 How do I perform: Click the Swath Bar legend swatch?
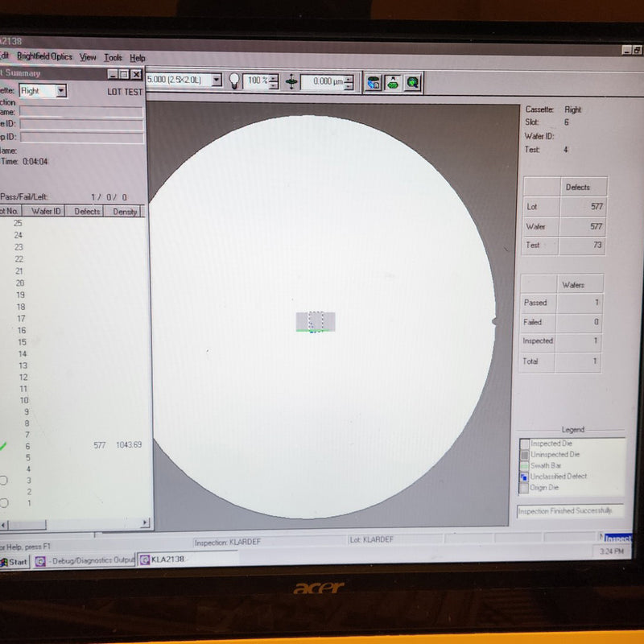point(524,466)
